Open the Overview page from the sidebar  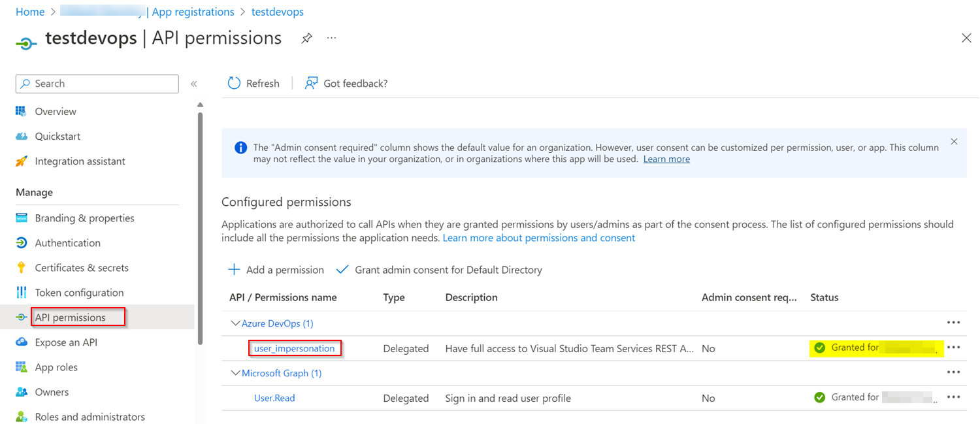pyautogui.click(x=56, y=112)
